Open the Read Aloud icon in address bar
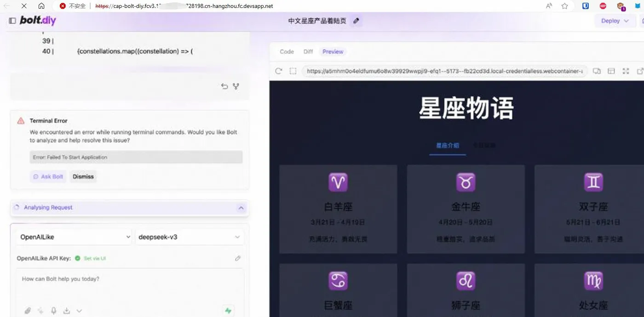This screenshot has height=317, width=644. (x=549, y=6)
